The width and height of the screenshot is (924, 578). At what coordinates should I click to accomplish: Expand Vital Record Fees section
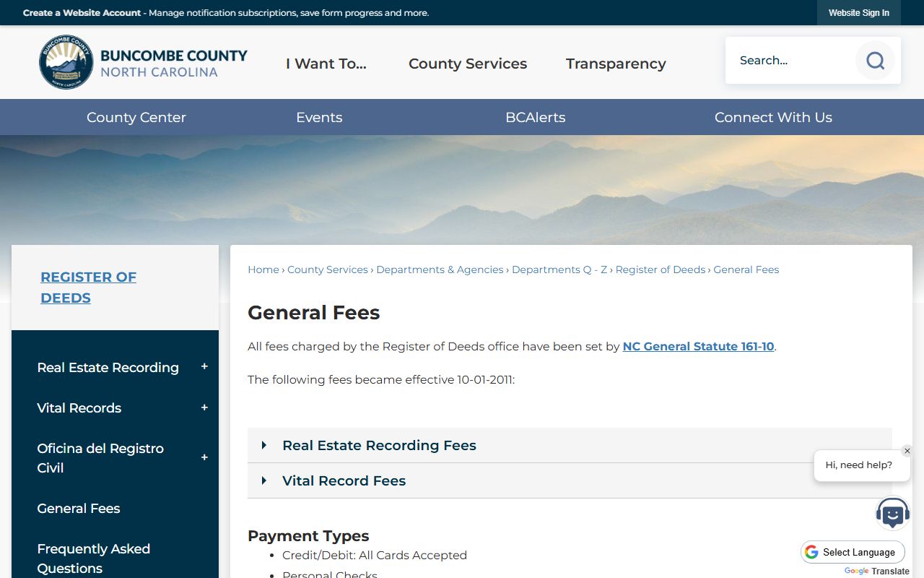(570, 480)
